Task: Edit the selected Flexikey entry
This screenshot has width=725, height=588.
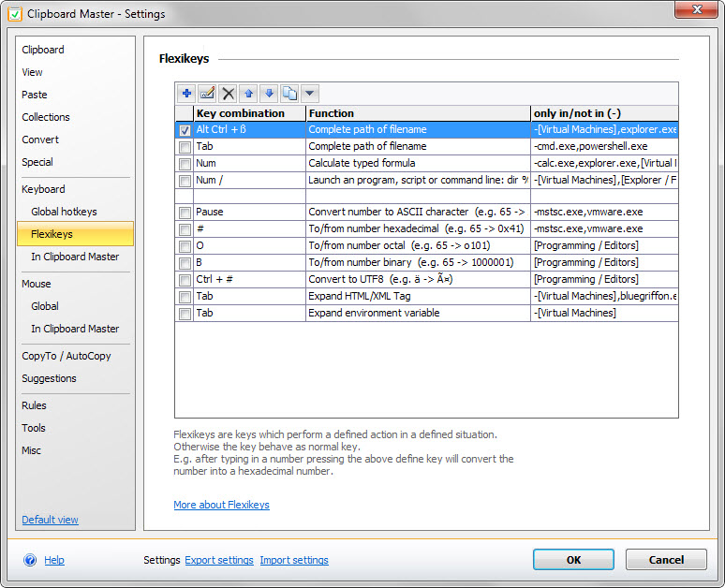Action: coord(207,94)
